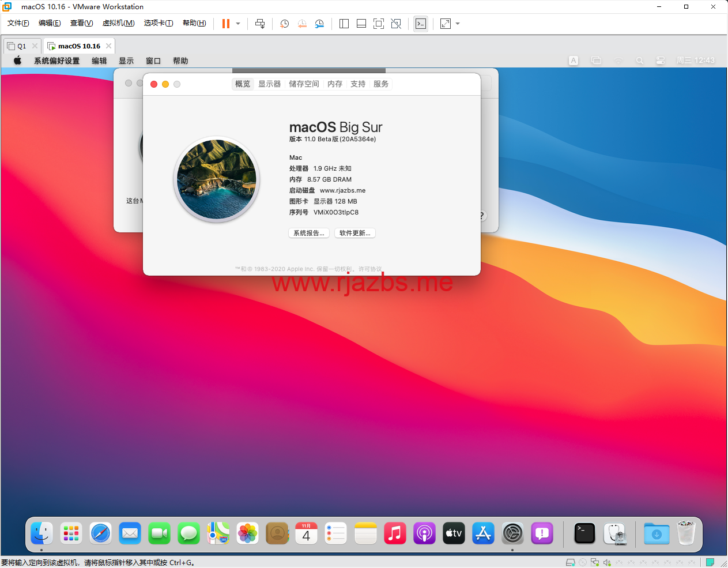This screenshot has width=728, height=568.
Task: Click the send Ctrl+Alt+Del toolbar icon
Action: tap(260, 24)
